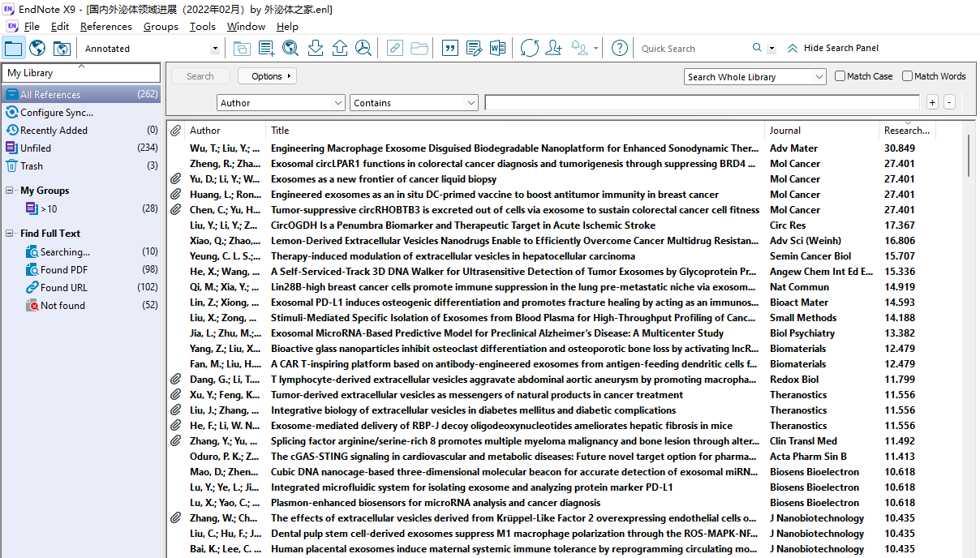980x558 pixels.
Task: Click Insert Citation quotation-mark icon
Action: click(x=450, y=48)
